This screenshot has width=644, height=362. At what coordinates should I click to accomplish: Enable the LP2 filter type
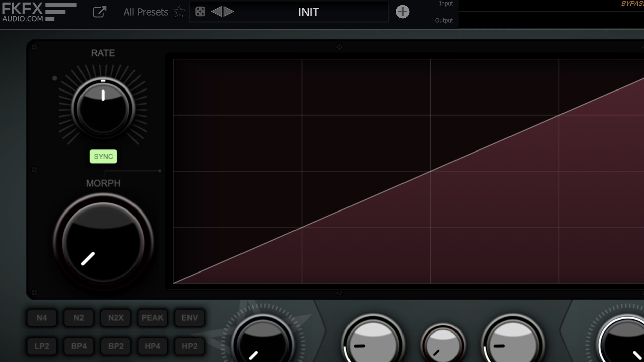coord(42,346)
